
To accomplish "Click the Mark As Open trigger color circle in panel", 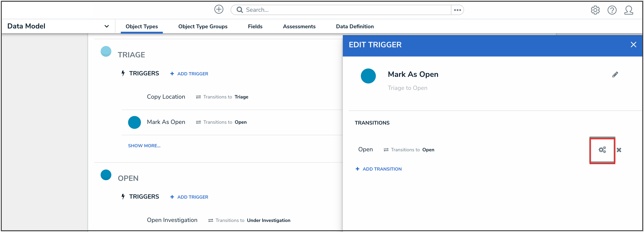I will pyautogui.click(x=368, y=76).
